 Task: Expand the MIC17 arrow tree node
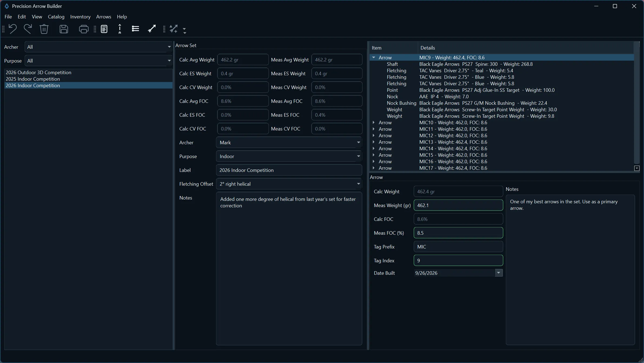374,168
